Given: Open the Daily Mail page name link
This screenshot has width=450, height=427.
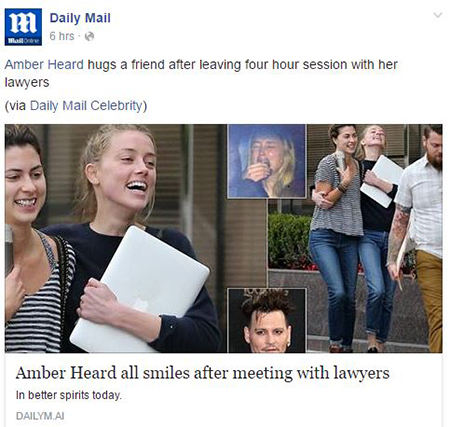Looking at the screenshot, I should click(80, 18).
